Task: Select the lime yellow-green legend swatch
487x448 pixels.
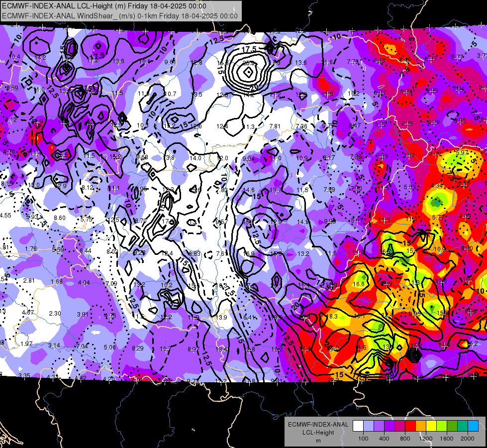Action: 442,426
